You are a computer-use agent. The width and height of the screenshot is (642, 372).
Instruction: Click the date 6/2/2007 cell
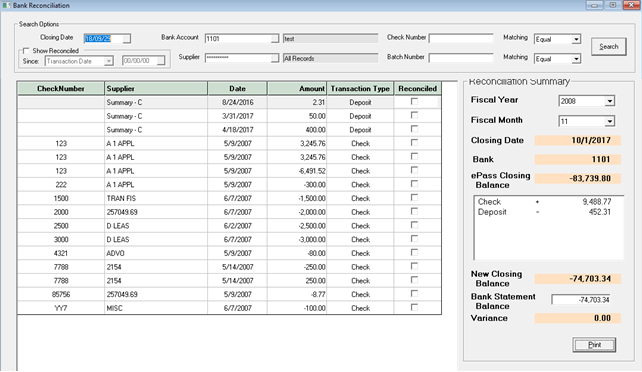(x=237, y=226)
